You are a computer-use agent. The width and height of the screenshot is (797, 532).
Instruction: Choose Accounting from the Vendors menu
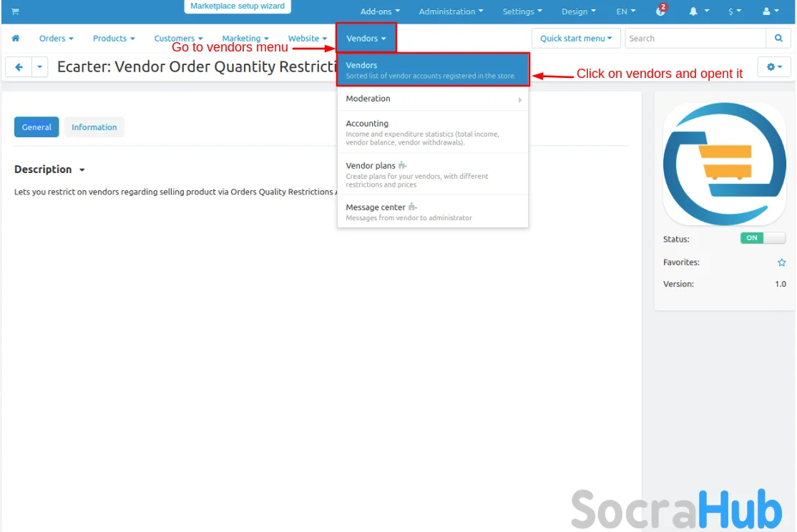click(433, 132)
